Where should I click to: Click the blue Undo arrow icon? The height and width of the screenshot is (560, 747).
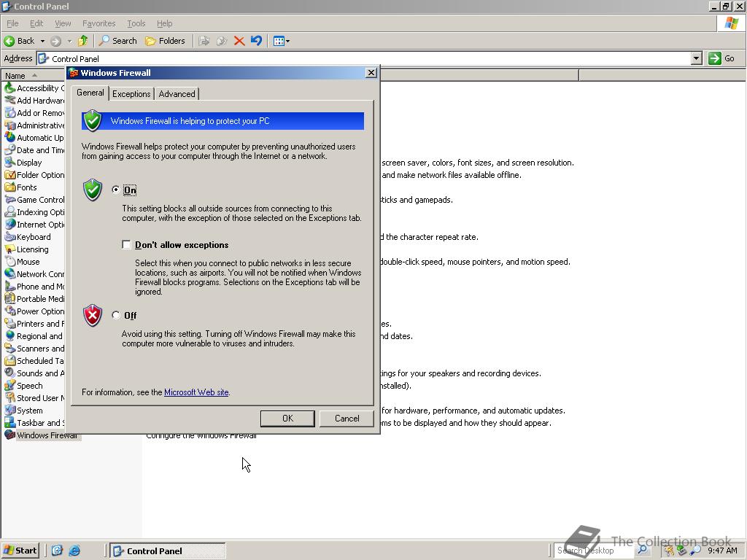pos(256,41)
